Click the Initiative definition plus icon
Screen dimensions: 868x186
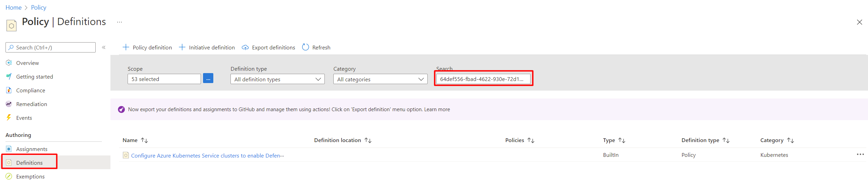coord(182,47)
